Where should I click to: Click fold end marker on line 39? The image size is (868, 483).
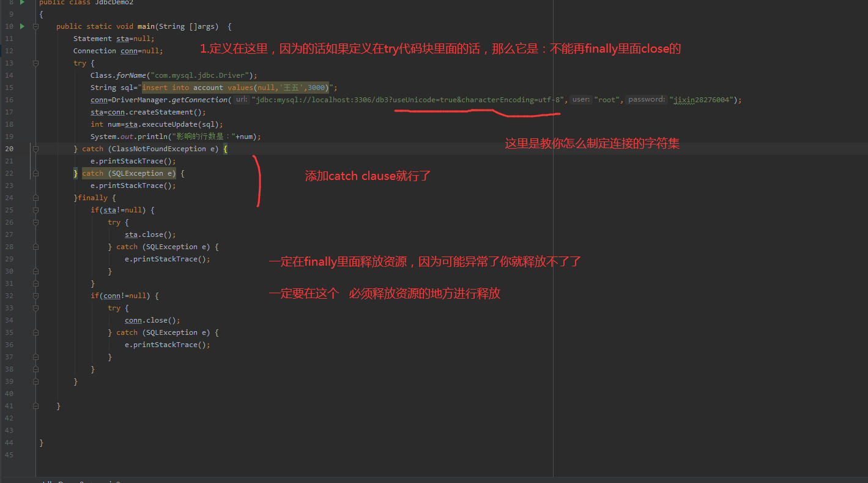click(x=35, y=381)
